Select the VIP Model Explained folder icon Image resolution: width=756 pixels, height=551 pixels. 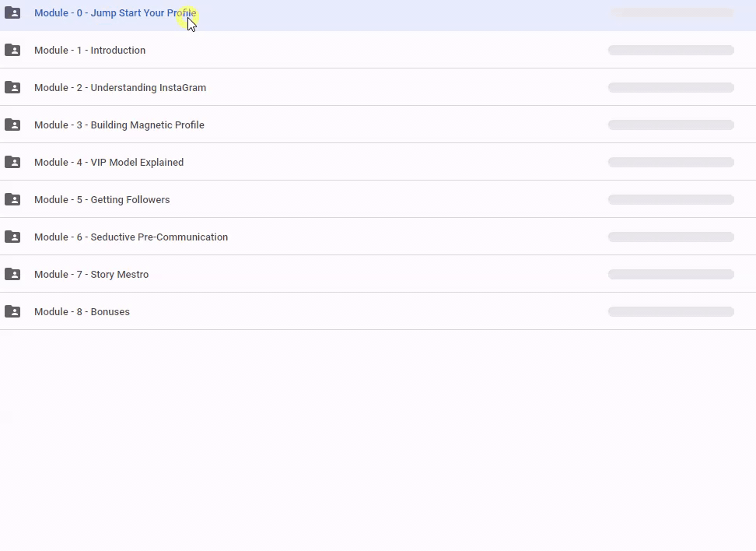click(x=12, y=163)
